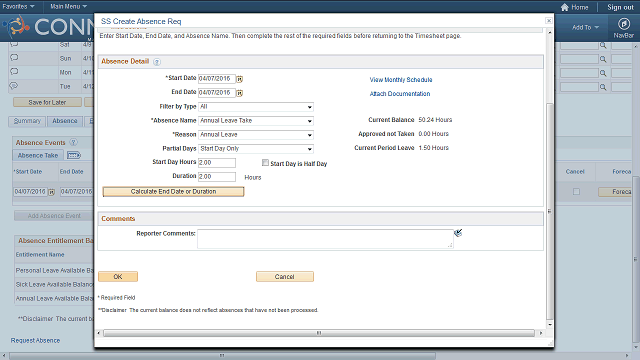Click show all columns icon beside Absence Take
Screen dimensions: 640x360
point(74,155)
